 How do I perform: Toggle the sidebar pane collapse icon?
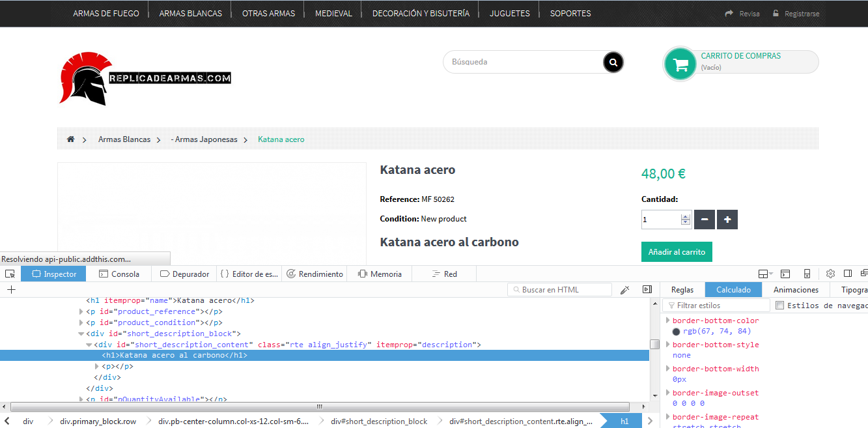(x=647, y=290)
